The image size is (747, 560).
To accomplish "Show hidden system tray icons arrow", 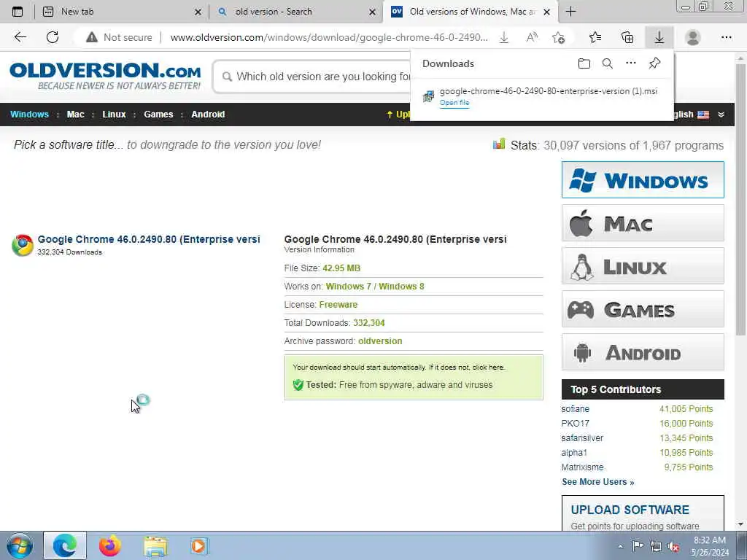I will (620, 547).
